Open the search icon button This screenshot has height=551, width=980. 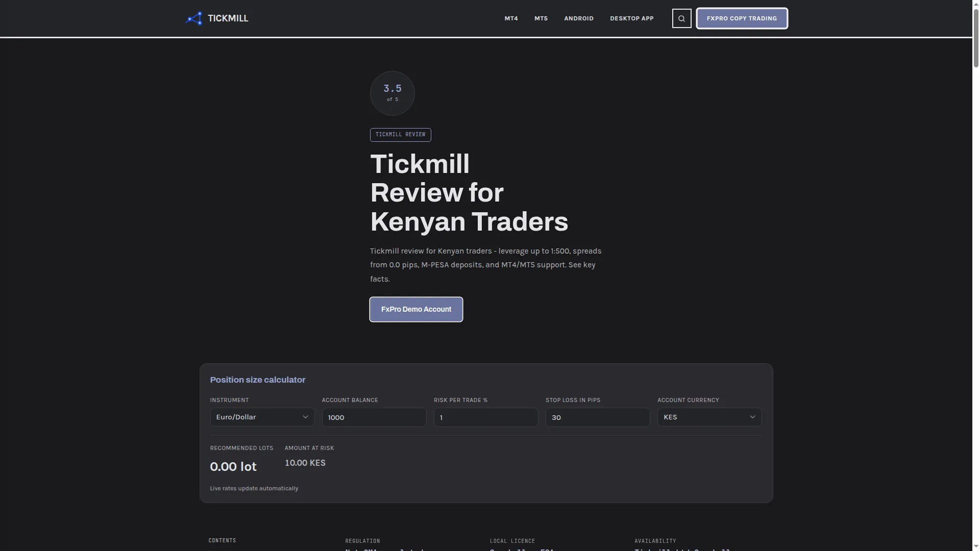[681, 18]
